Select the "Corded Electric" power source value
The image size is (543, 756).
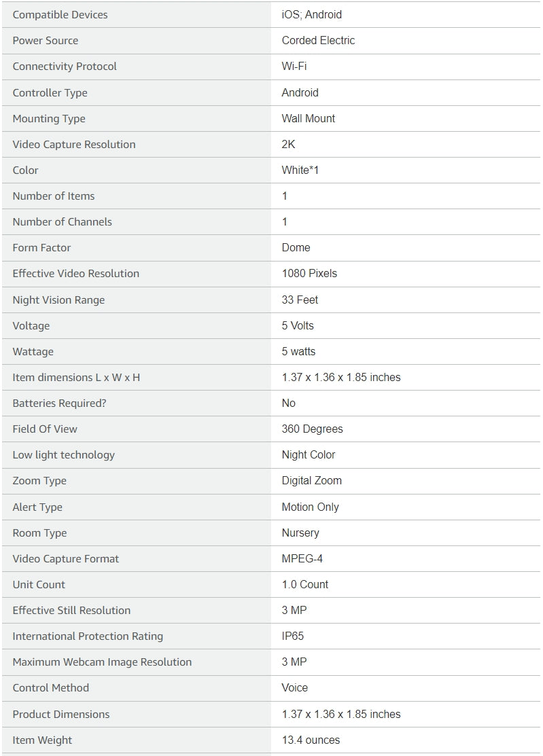(318, 40)
